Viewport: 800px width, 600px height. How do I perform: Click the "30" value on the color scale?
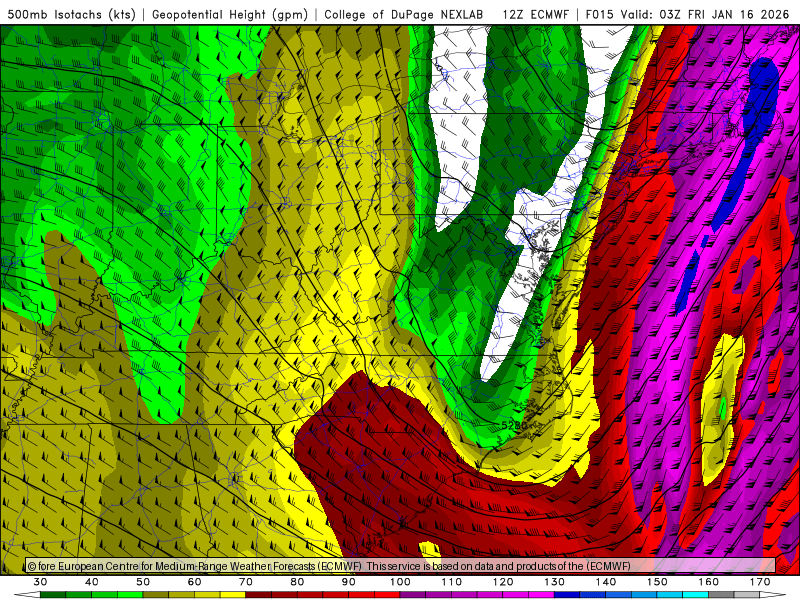tap(40, 582)
